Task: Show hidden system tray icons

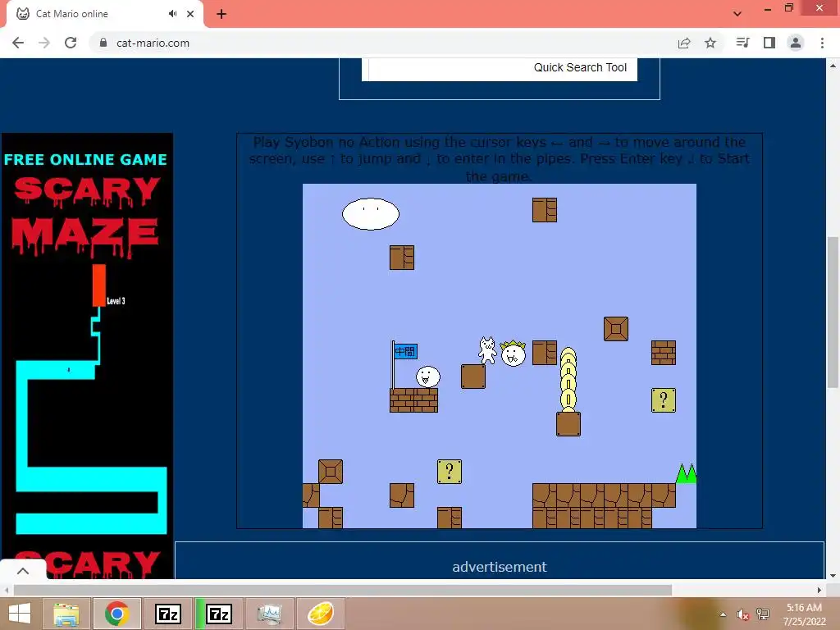Action: pyautogui.click(x=724, y=614)
